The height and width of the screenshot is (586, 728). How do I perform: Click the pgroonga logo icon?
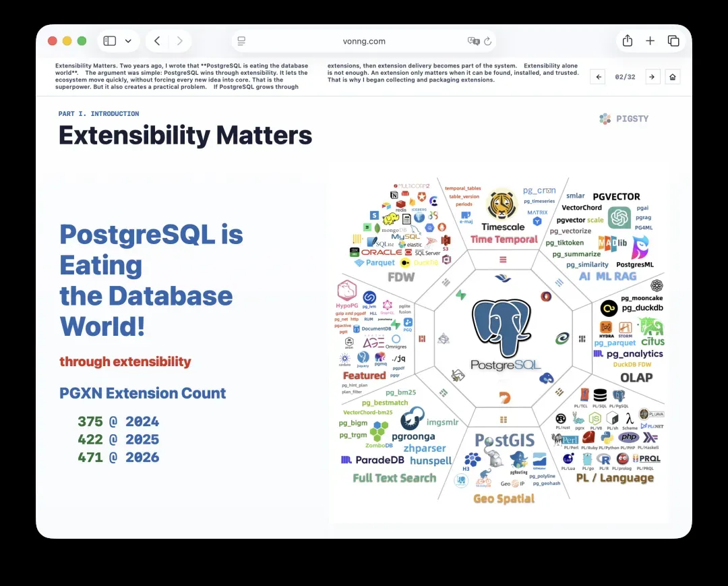[412, 418]
